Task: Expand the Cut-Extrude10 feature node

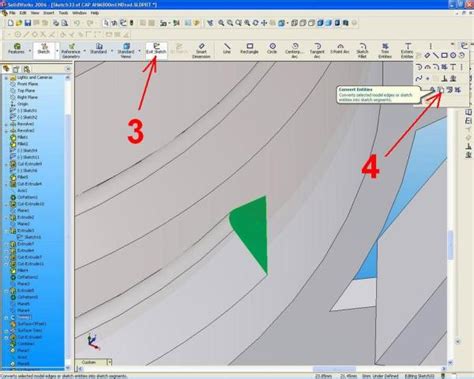Action: pyautogui.click(x=6, y=204)
